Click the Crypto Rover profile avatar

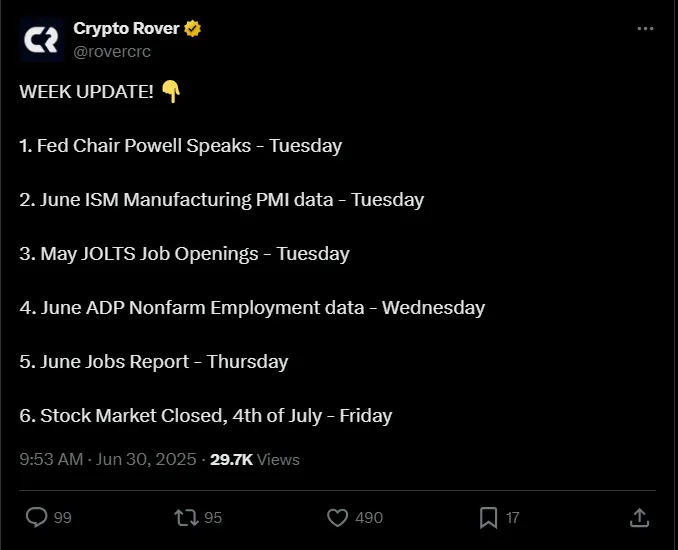click(42, 39)
